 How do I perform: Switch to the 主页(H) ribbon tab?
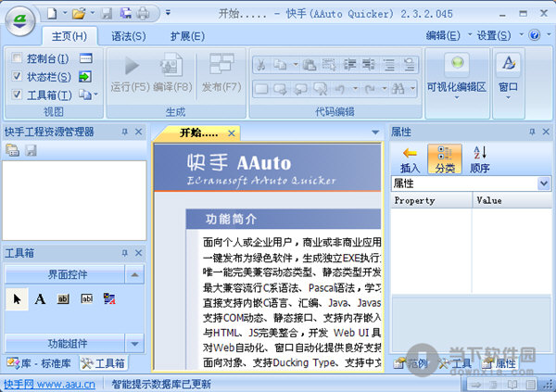pos(69,36)
